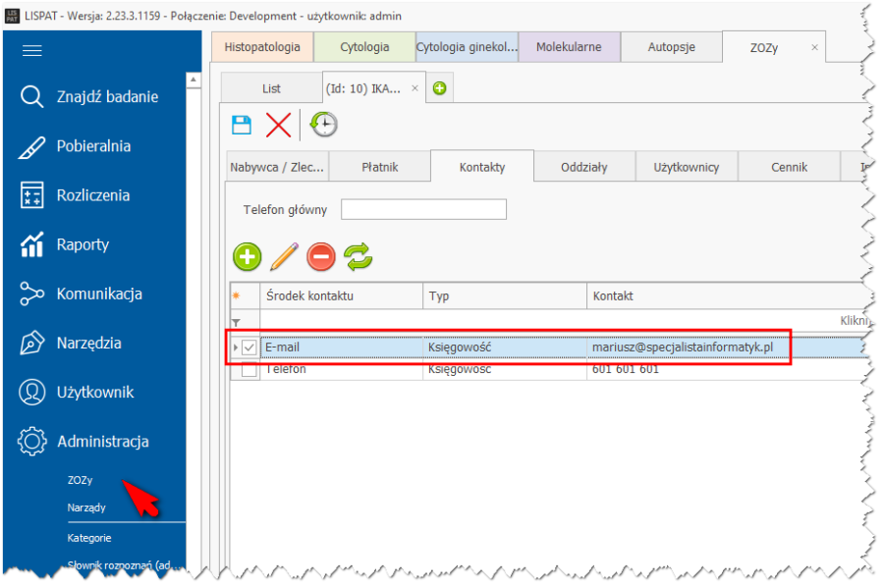Screen dimensions: 884x588
Task: Switch to the Płatnik tab
Action: click(379, 167)
